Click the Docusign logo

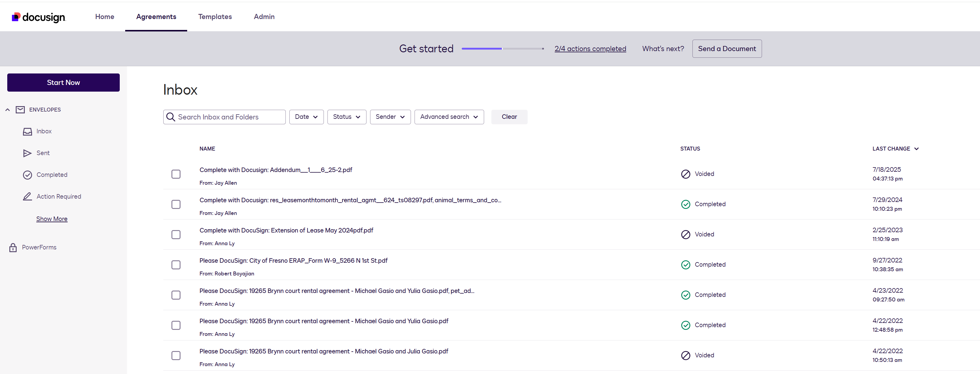(x=38, y=17)
